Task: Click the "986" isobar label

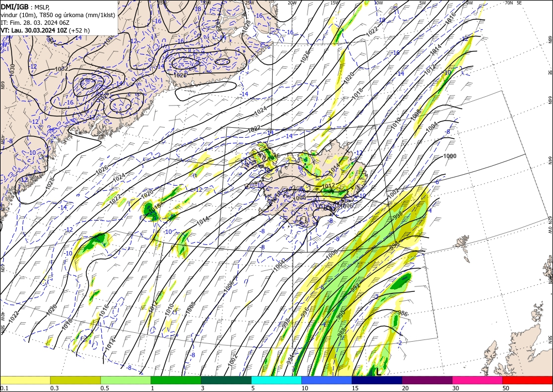Action: [x=403, y=313]
